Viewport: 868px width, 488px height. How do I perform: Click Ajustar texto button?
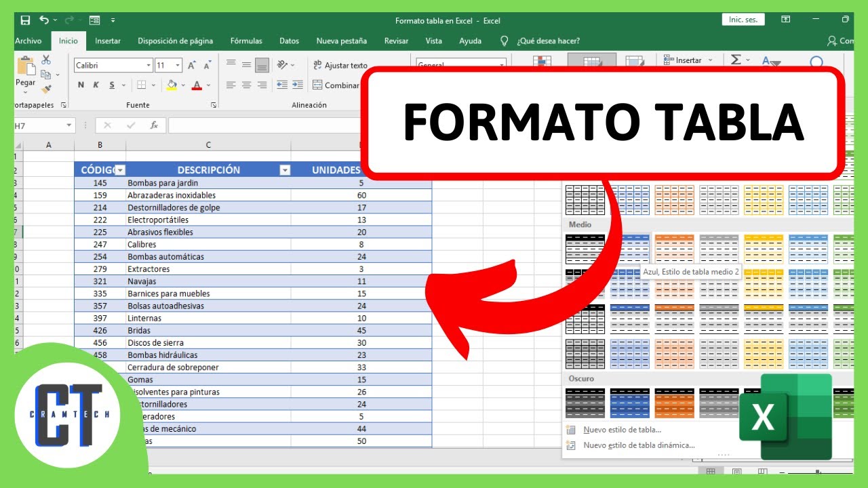point(340,65)
